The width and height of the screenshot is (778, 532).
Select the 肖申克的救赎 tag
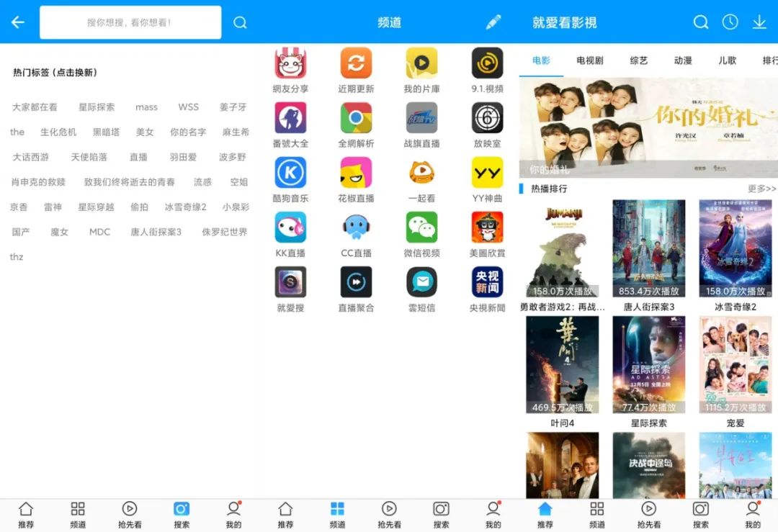click(38, 182)
